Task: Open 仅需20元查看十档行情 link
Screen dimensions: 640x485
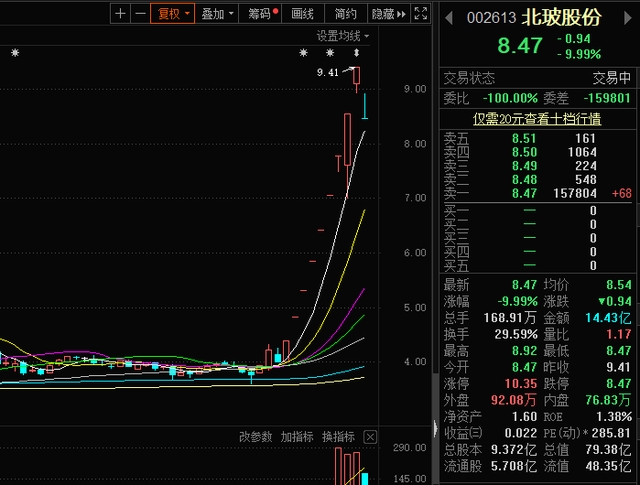Action: coord(537,119)
